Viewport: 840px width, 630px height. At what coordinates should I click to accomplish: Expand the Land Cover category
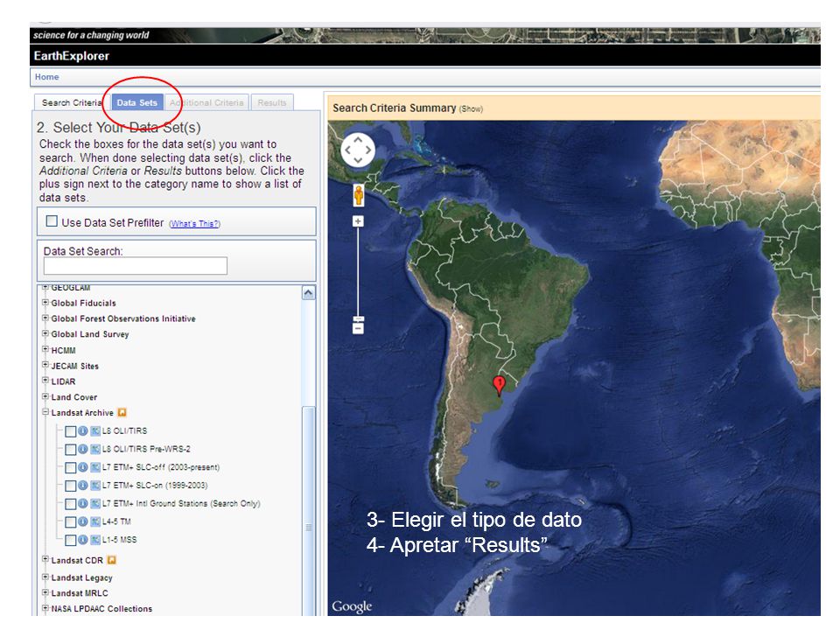coord(45,396)
